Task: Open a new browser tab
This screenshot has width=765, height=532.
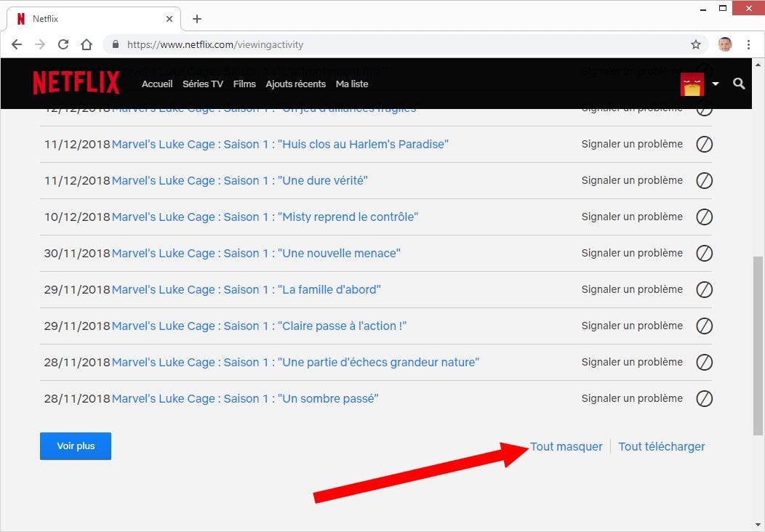Action: (197, 19)
